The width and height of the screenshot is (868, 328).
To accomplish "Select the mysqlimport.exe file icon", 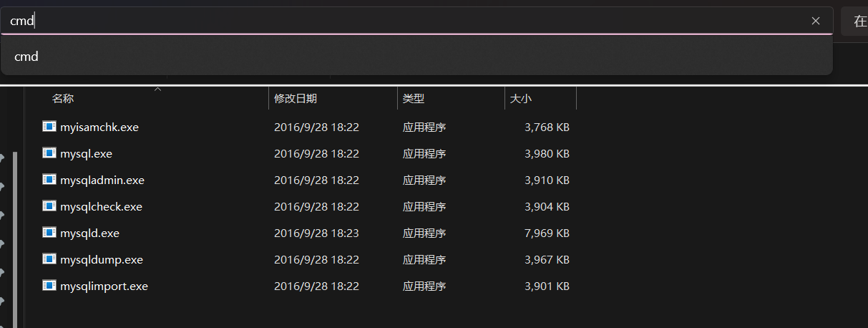I will click(49, 286).
